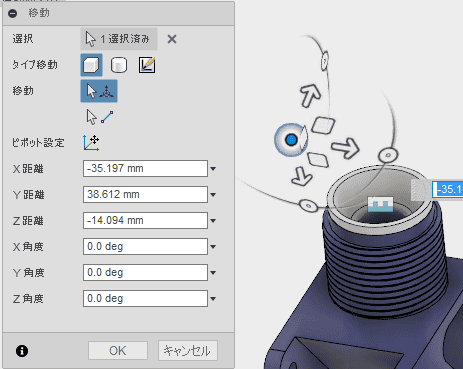
Task: Click the キャンセル button
Action: (188, 351)
